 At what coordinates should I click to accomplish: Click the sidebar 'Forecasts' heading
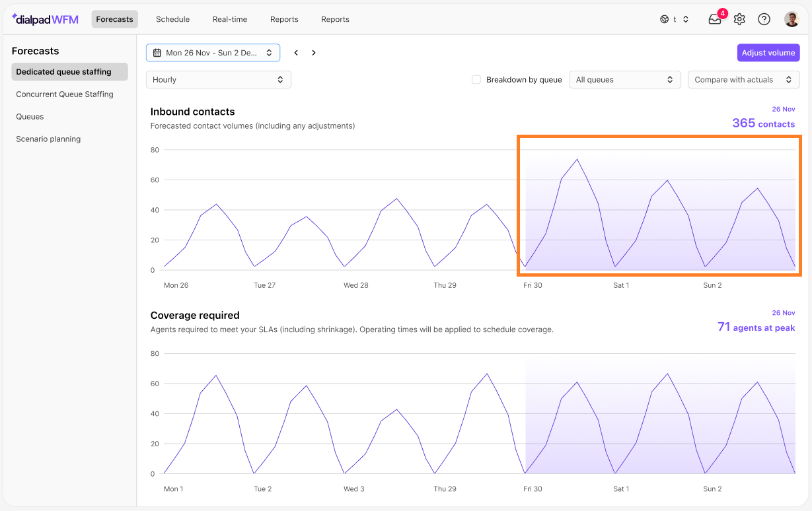click(x=36, y=51)
